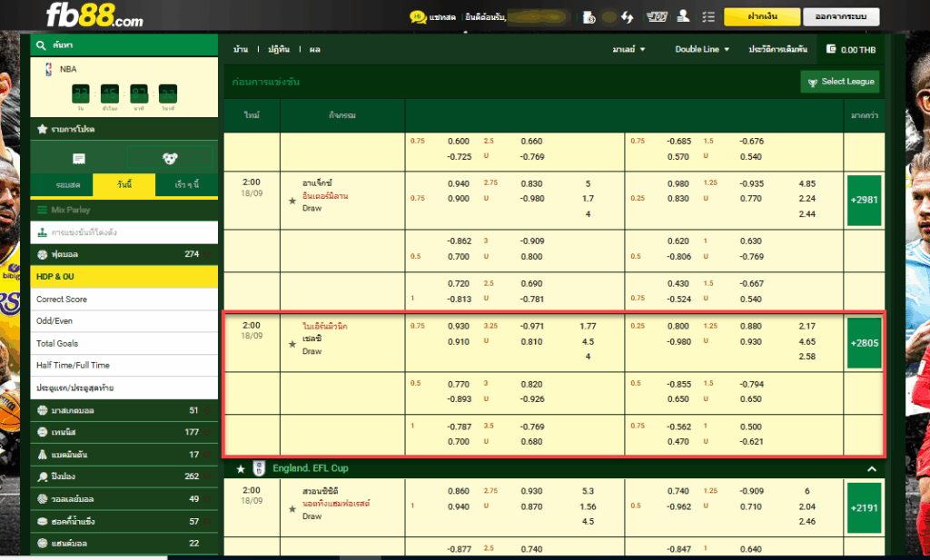Select the HDP & OU market
The image size is (930, 560).
pyautogui.click(x=124, y=277)
